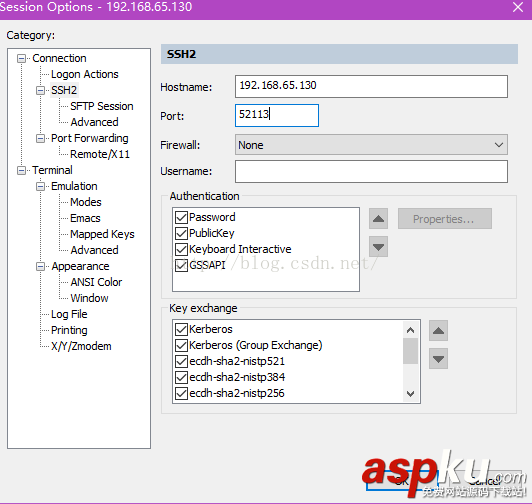
Task: Select SFTP Session category
Action: point(101,106)
